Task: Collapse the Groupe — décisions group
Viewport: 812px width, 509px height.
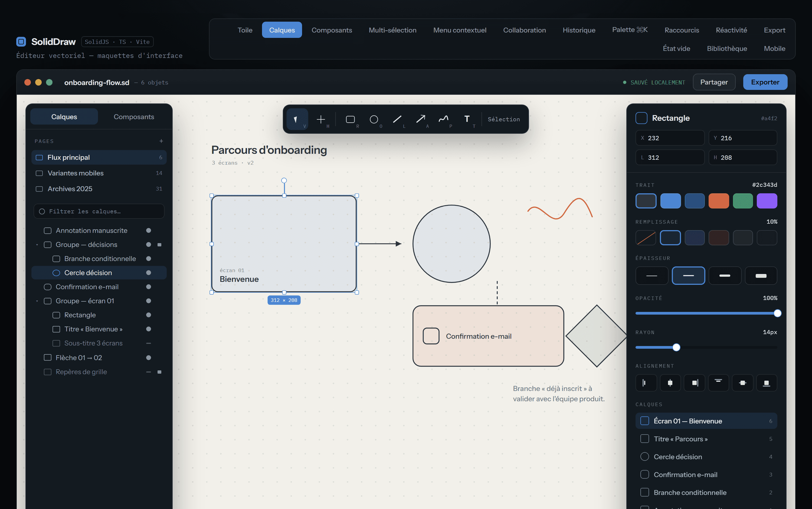Action: coord(37,245)
